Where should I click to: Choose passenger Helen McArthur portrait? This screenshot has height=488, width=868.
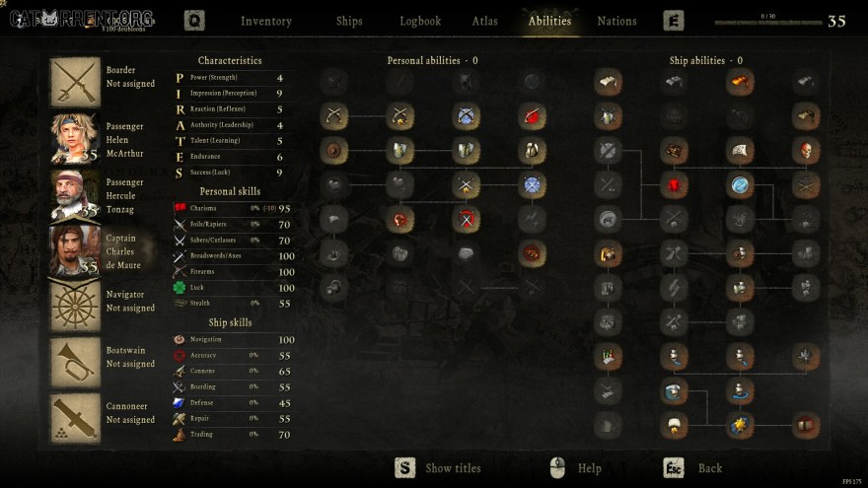click(75, 138)
